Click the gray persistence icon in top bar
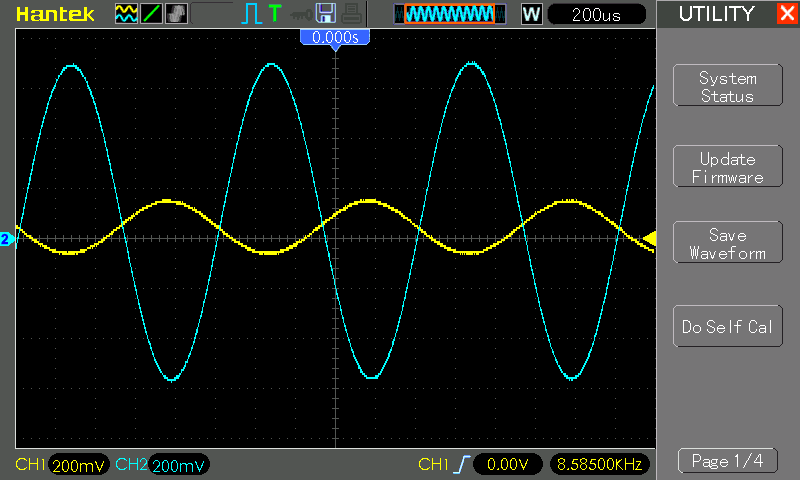The width and height of the screenshot is (800, 480). (x=176, y=14)
